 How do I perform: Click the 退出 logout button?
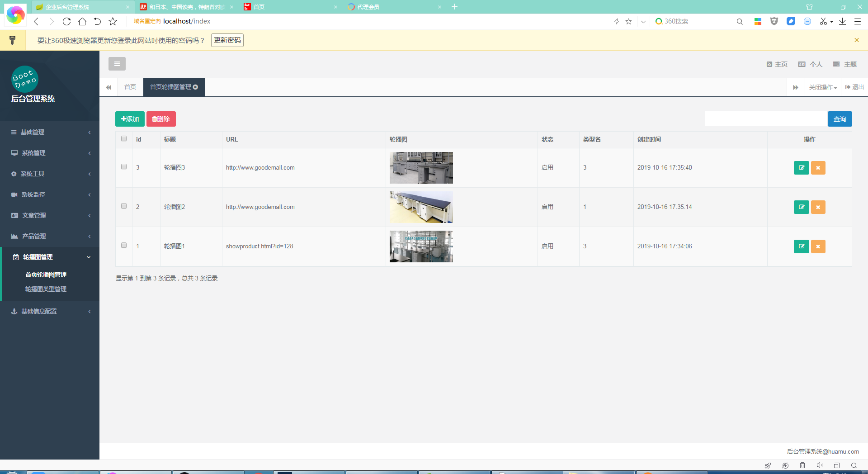pyautogui.click(x=854, y=87)
